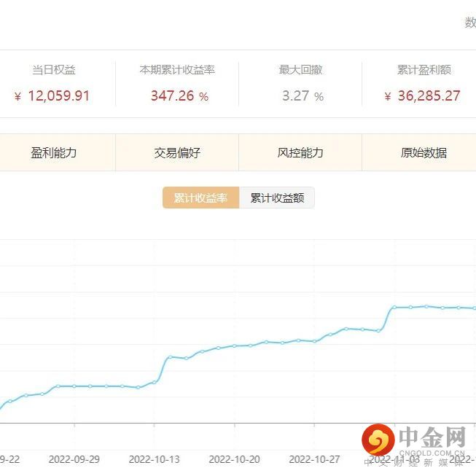The width and height of the screenshot is (476, 476).
Task: Open the 盈利能力 tab
Action: tap(54, 152)
